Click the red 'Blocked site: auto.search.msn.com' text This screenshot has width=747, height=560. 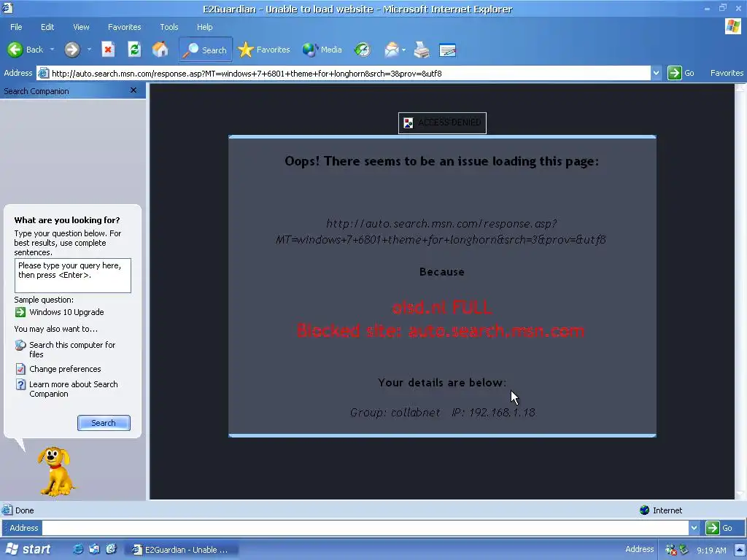(440, 330)
